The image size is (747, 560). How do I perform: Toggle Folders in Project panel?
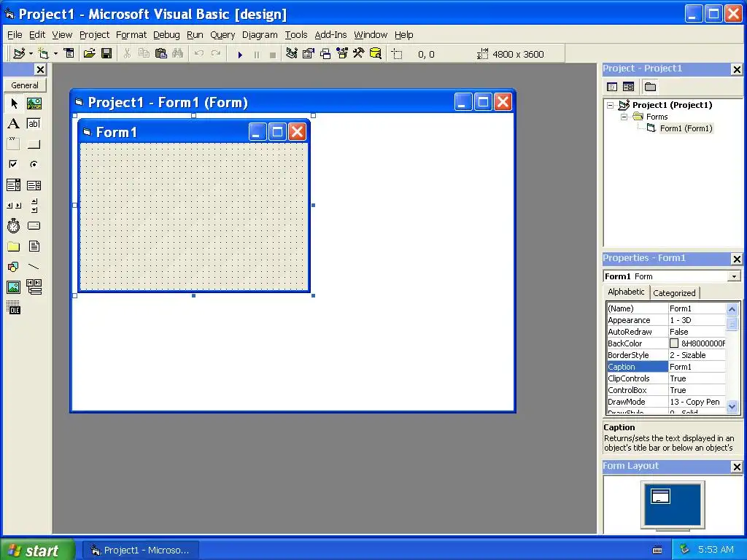coord(650,87)
